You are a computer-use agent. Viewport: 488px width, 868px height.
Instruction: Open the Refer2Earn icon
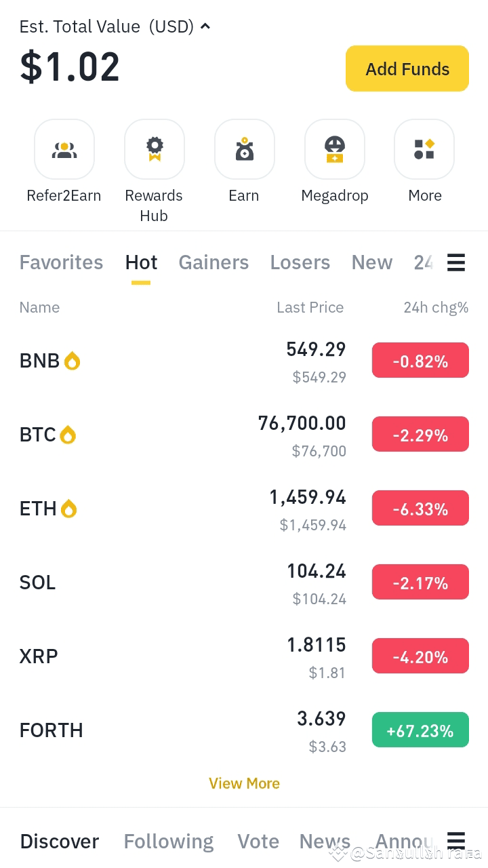64,149
